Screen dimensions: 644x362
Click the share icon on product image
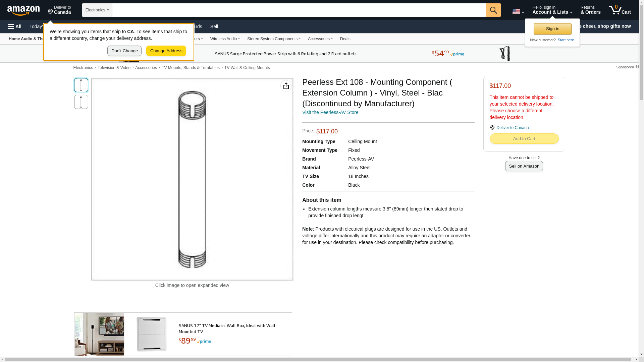(286, 86)
